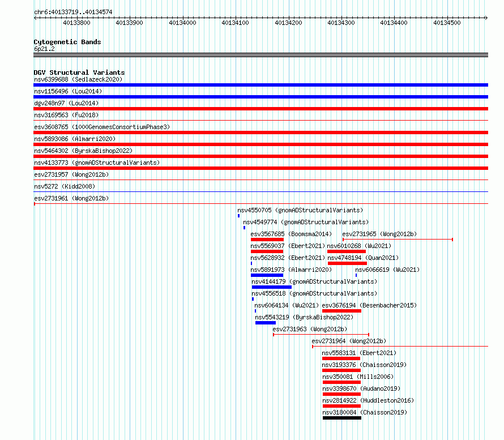Click esv2731961 (Wong2012b) variant label
The image size is (504, 440).
[71, 198]
